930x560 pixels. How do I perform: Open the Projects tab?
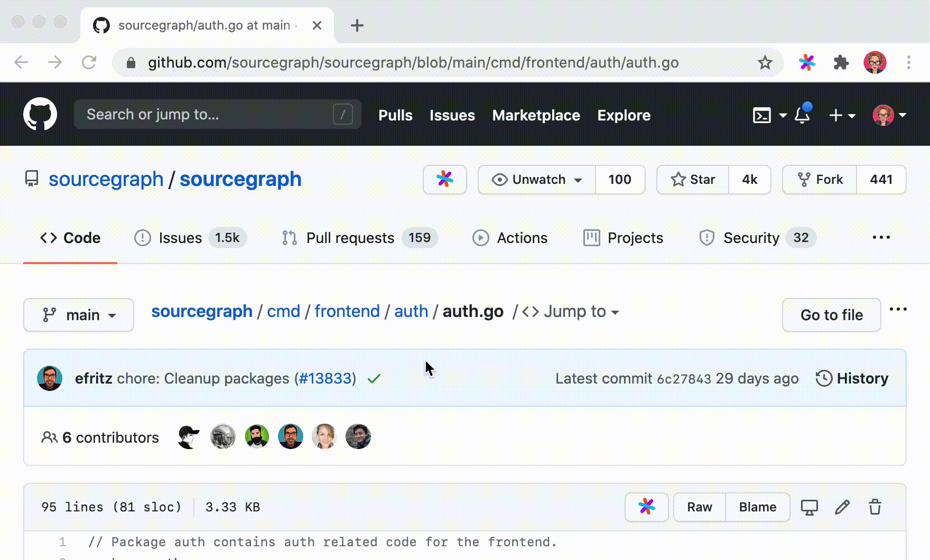point(623,238)
